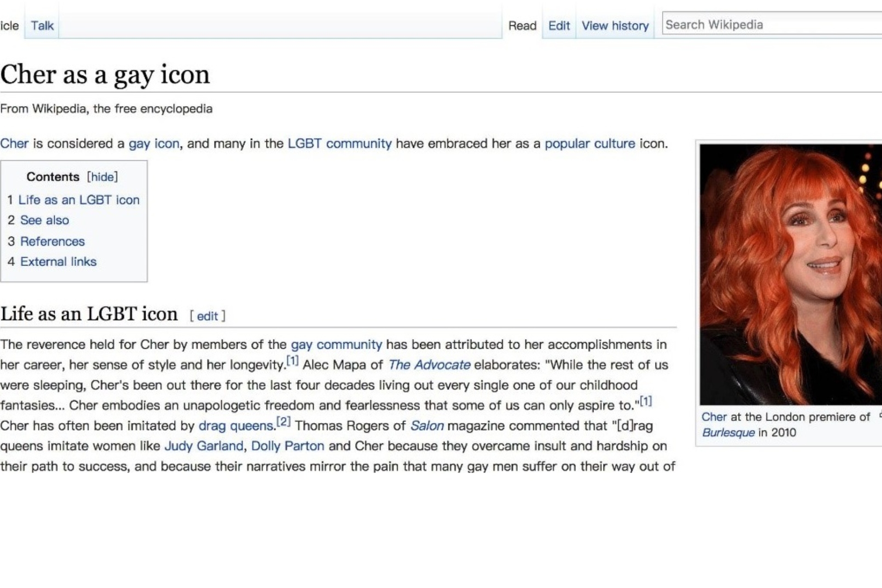Click into the Search Wikipedia field
Viewport: 882px width, 588px height.
point(772,24)
